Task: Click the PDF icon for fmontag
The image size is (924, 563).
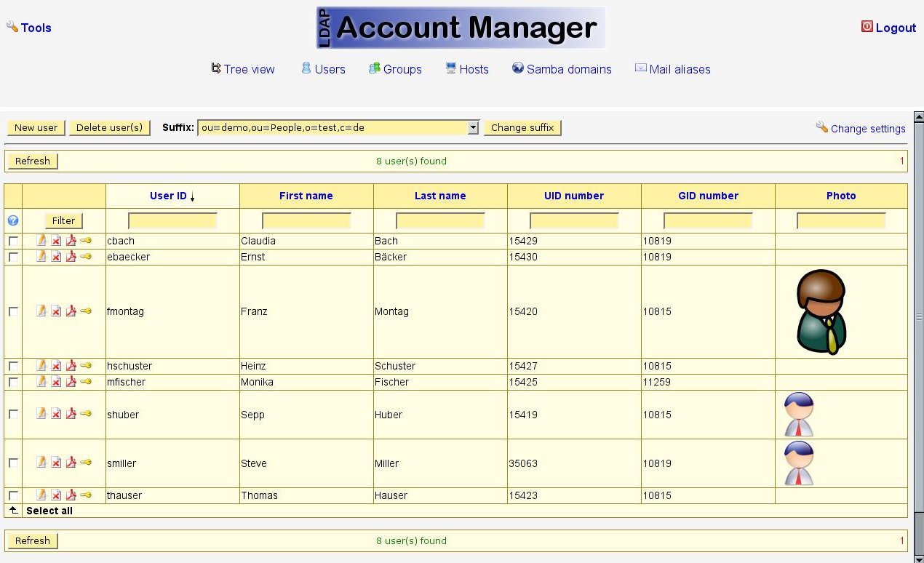Action: click(71, 311)
